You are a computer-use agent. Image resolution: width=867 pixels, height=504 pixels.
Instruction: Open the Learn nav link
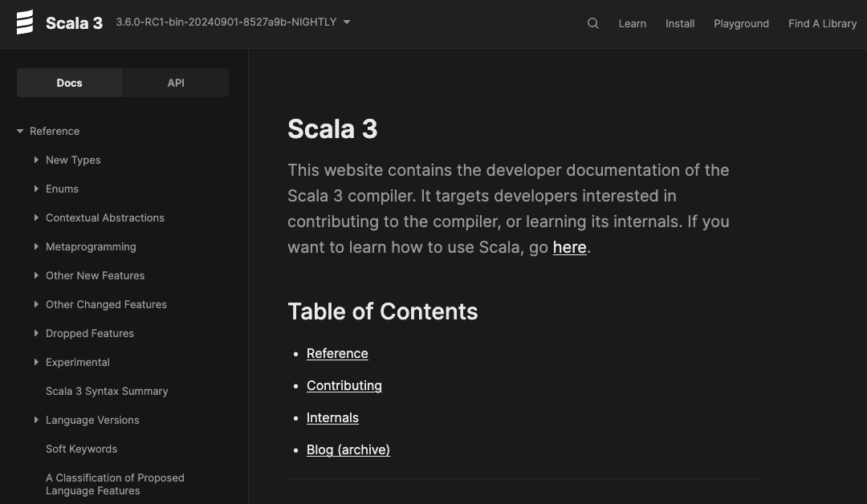[632, 23]
